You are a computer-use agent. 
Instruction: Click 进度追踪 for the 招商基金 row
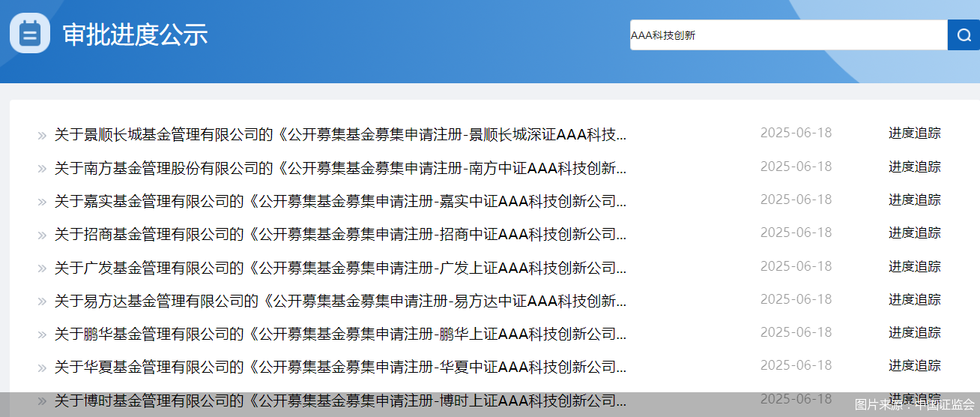click(x=914, y=233)
